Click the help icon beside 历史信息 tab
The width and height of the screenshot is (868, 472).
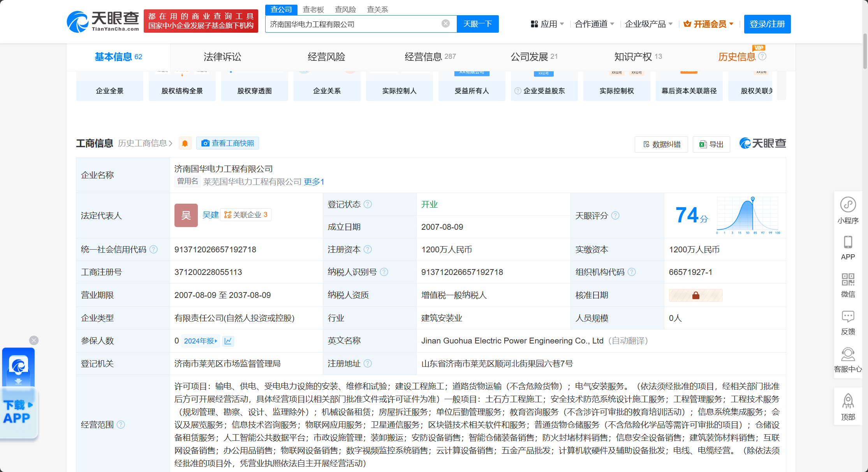(x=762, y=56)
